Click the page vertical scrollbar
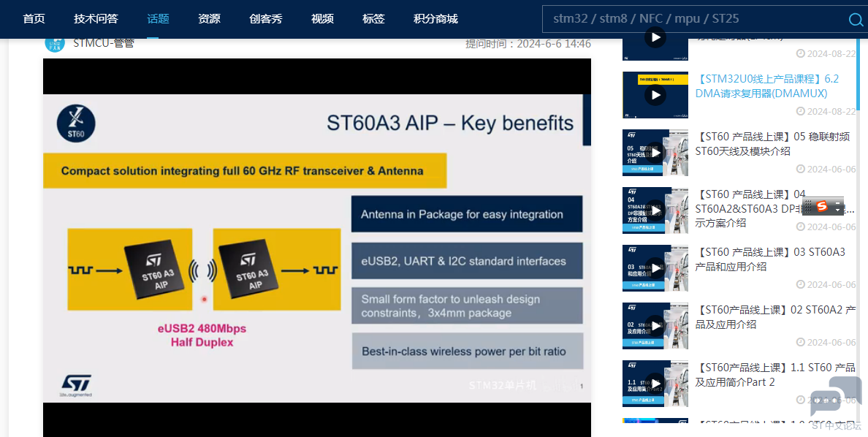The height and width of the screenshot is (437, 868). point(859,75)
